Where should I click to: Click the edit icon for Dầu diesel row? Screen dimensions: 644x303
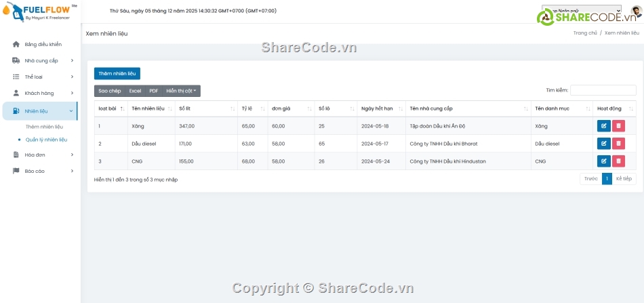603,144
